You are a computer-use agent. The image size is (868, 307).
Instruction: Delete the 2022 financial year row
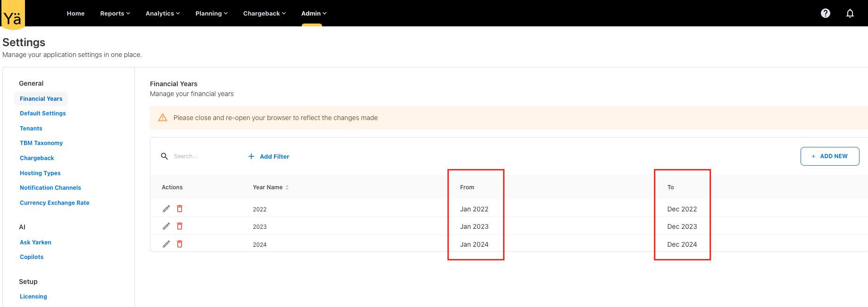click(180, 209)
